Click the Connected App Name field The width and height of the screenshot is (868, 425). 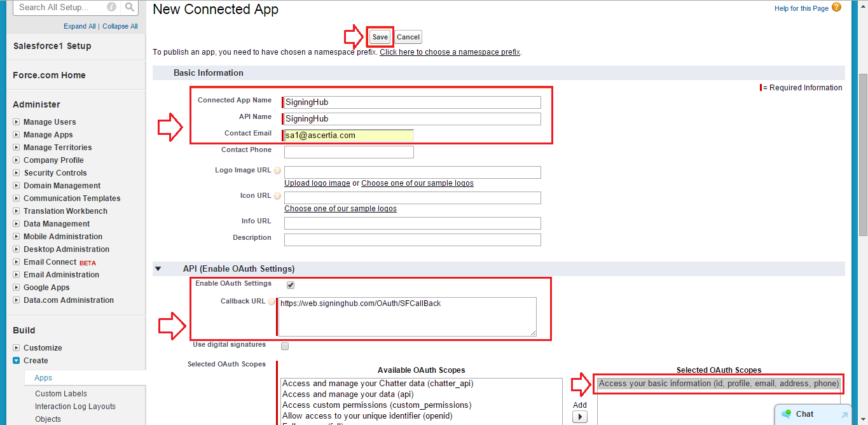click(413, 102)
